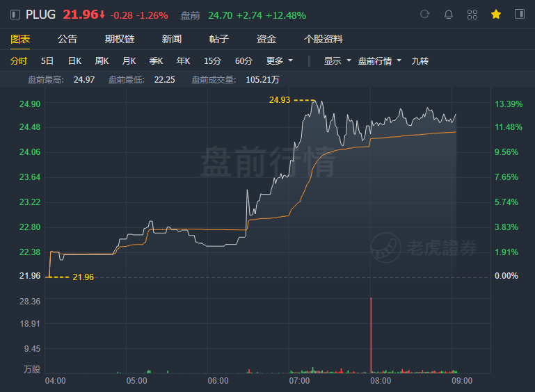Open the 帖子 tab
535x392 pixels.
(x=218, y=39)
